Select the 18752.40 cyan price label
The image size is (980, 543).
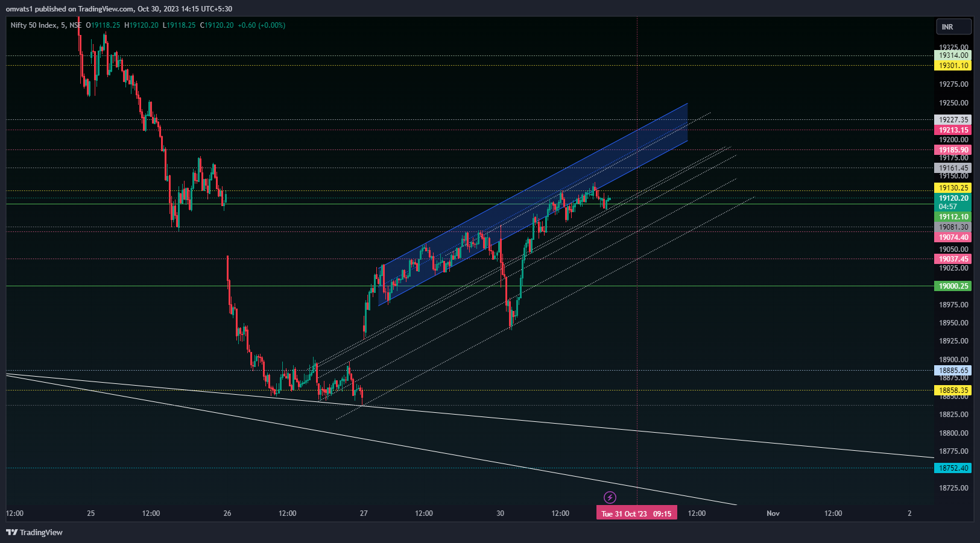(x=953, y=468)
